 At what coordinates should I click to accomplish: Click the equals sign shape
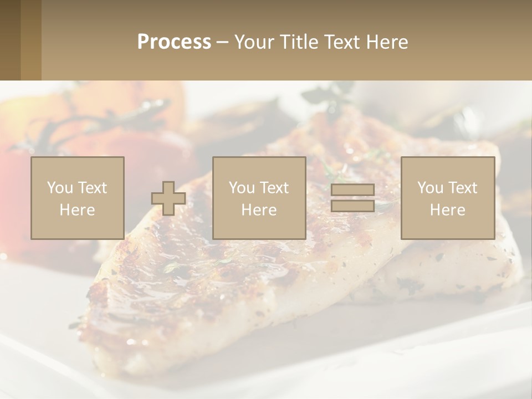tap(352, 198)
